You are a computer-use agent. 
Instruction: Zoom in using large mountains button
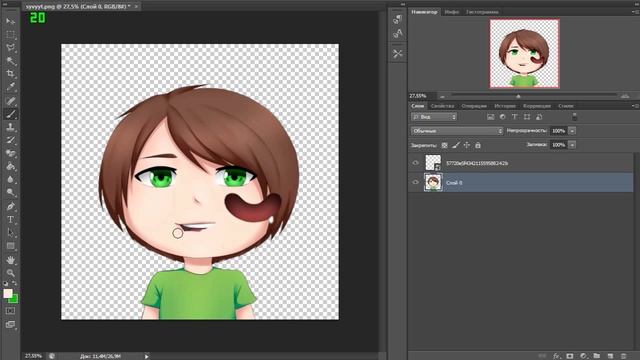(625, 96)
